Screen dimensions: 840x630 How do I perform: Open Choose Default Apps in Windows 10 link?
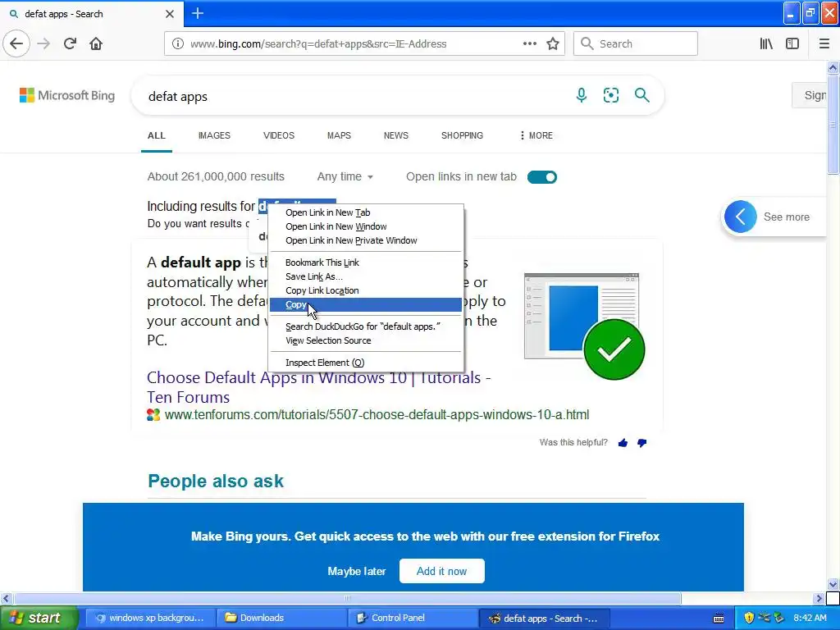[319, 387]
